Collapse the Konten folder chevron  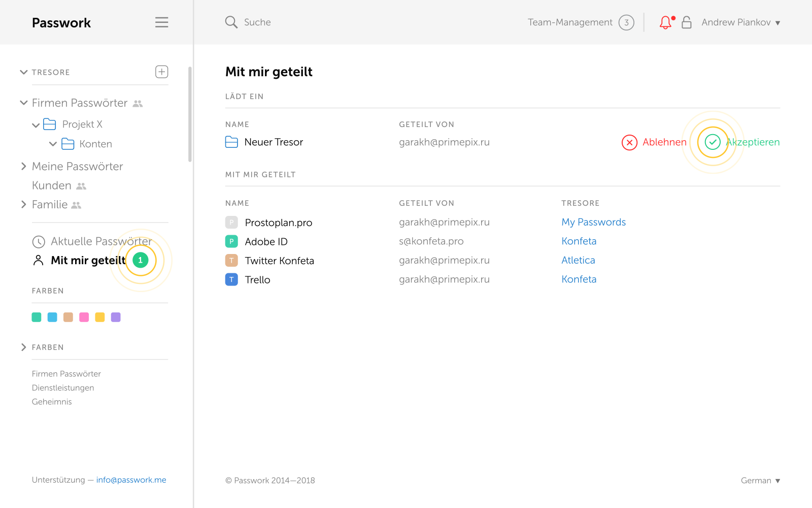pyautogui.click(x=53, y=144)
